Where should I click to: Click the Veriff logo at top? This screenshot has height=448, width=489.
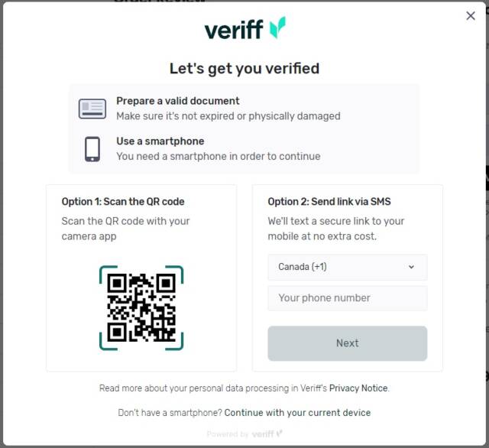click(244, 30)
